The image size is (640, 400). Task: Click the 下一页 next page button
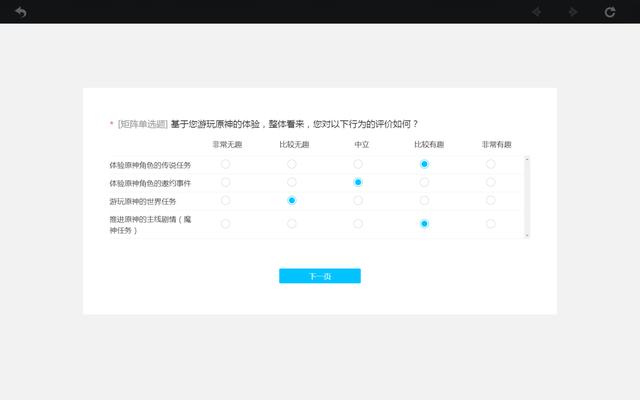319,276
